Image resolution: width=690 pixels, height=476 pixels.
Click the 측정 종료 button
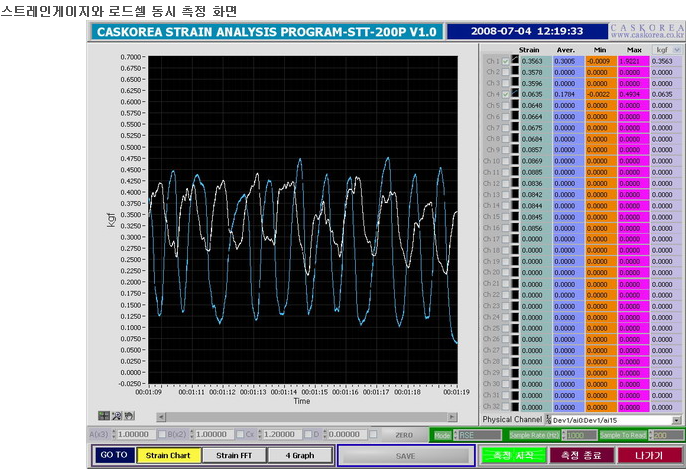pyautogui.click(x=581, y=455)
